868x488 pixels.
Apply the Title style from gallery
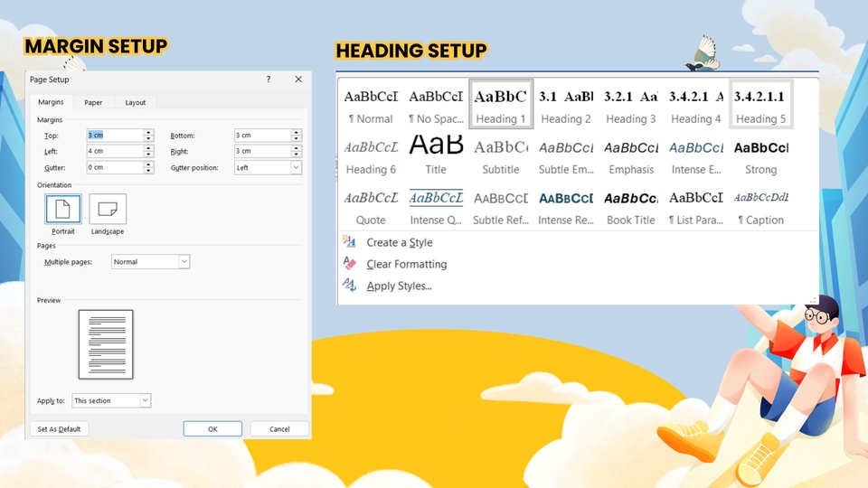[x=436, y=155]
